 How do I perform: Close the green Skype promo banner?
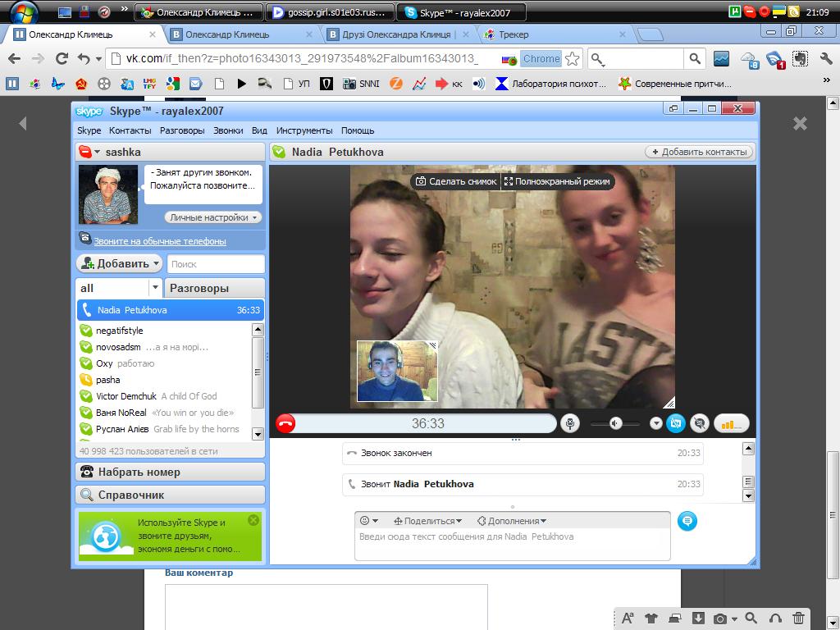253,519
